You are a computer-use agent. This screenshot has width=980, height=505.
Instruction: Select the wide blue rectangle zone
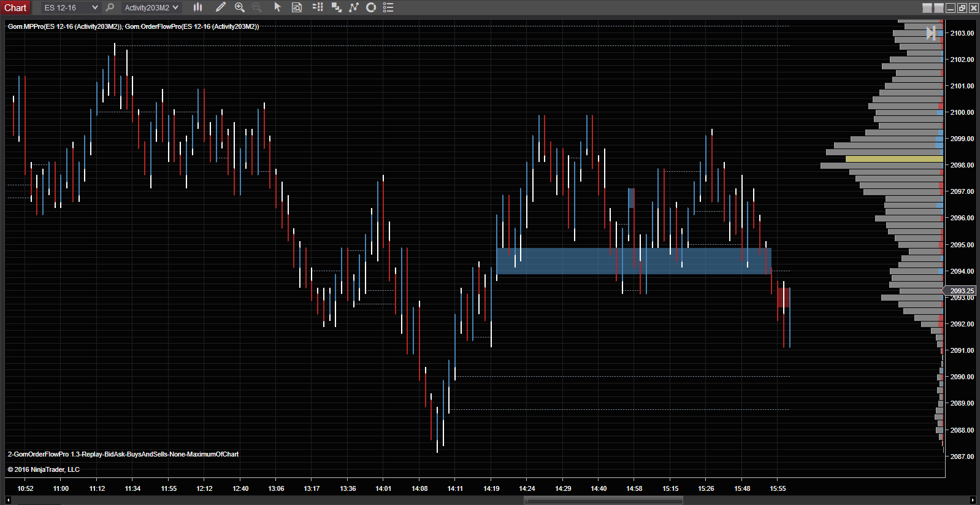point(634,261)
